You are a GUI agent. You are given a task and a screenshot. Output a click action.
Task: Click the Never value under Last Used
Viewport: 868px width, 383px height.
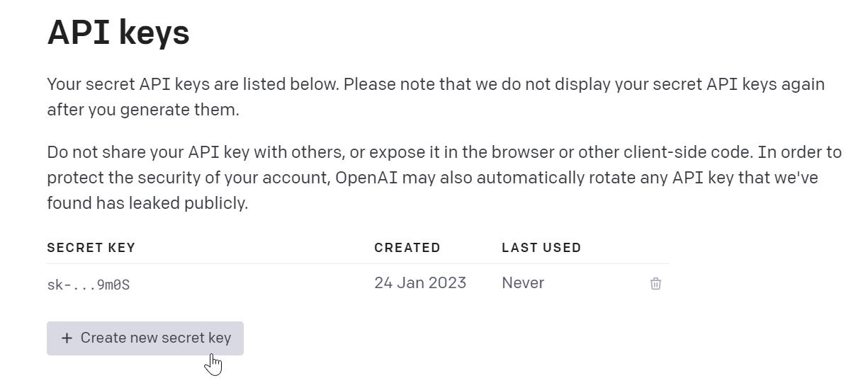(523, 283)
